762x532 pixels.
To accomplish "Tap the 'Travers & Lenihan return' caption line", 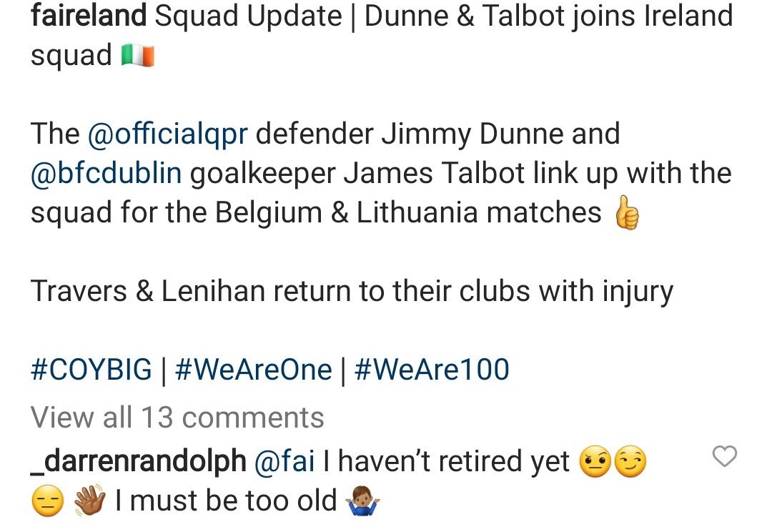I will 352,292.
